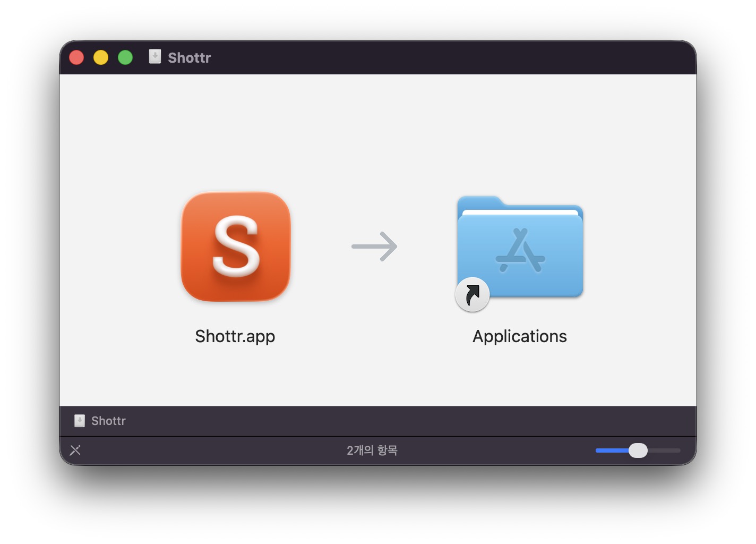This screenshot has width=756, height=544.
Task: Click the icon size slider knob
Action: pos(638,450)
